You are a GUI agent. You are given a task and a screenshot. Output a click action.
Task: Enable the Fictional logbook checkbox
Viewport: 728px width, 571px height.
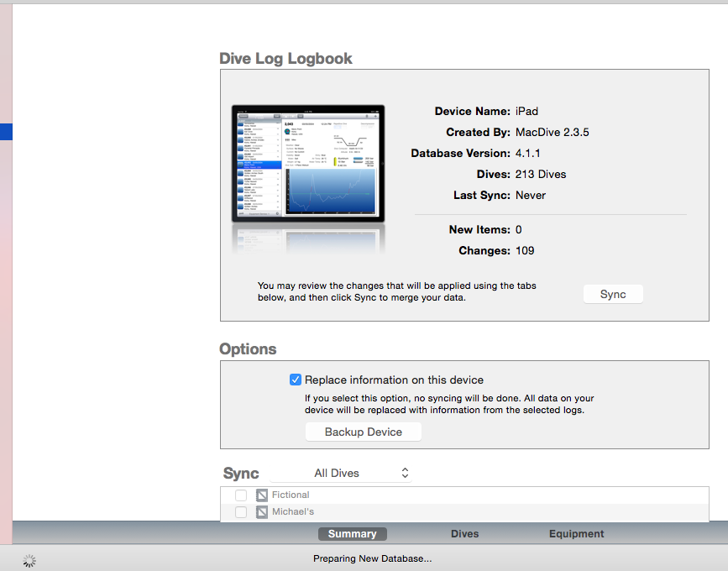(x=241, y=495)
